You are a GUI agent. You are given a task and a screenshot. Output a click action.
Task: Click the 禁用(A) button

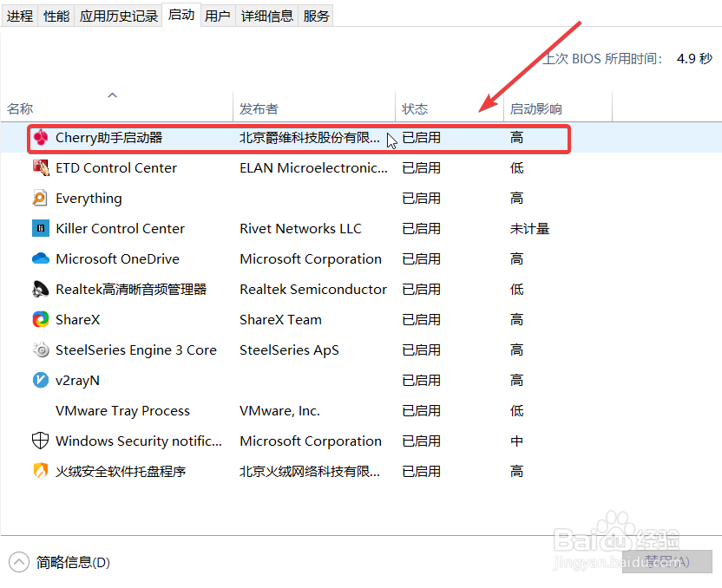pyautogui.click(x=667, y=562)
